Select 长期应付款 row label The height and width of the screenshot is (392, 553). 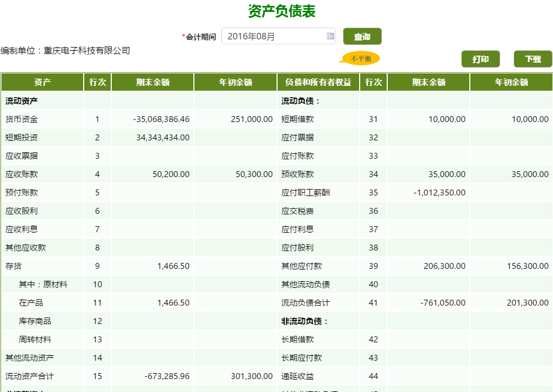point(301,357)
